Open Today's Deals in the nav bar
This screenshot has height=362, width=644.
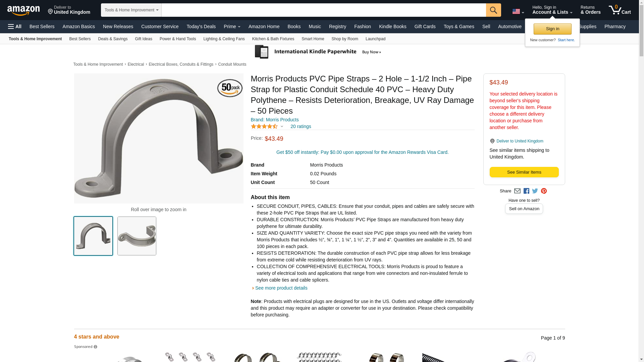click(x=201, y=26)
